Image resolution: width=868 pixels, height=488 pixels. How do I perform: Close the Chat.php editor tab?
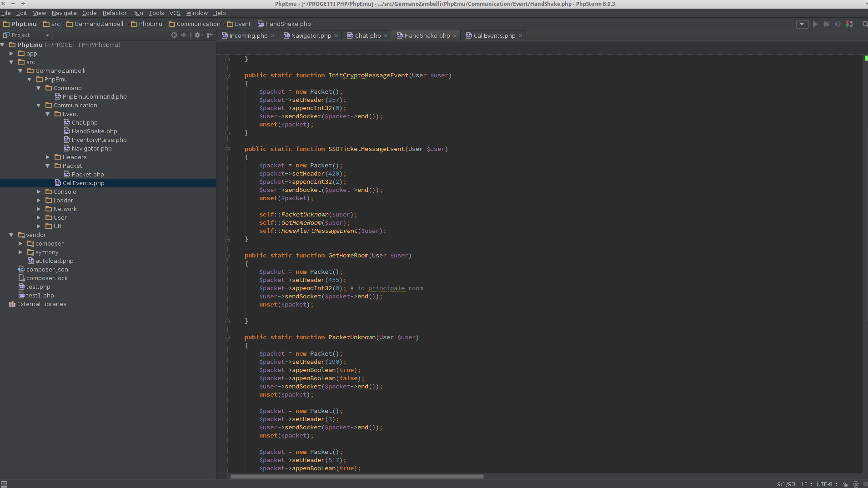tap(386, 36)
